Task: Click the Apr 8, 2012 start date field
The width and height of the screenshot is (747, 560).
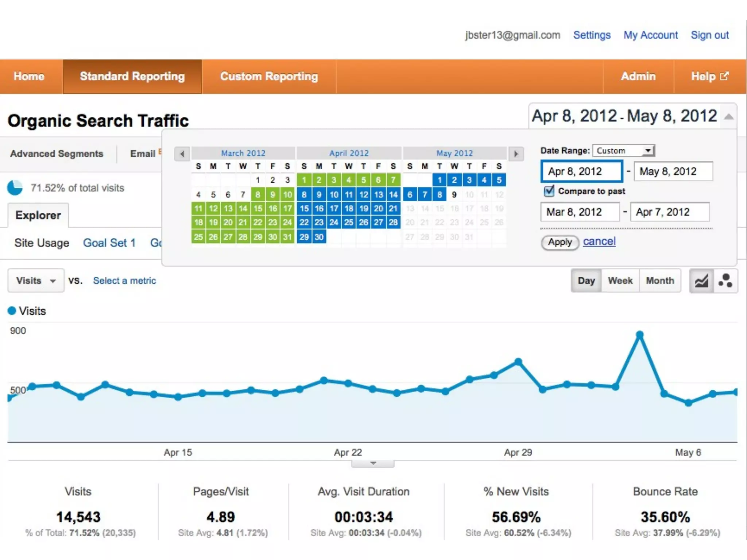Action: pos(581,171)
